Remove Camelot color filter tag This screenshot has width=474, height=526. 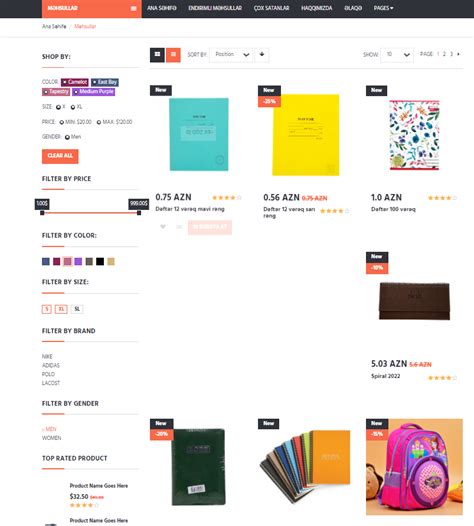[65, 82]
